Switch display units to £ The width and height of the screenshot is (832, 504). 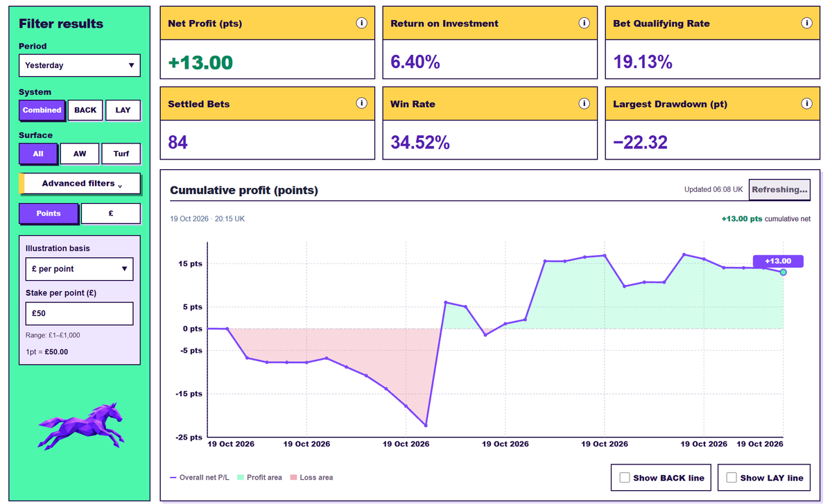111,214
